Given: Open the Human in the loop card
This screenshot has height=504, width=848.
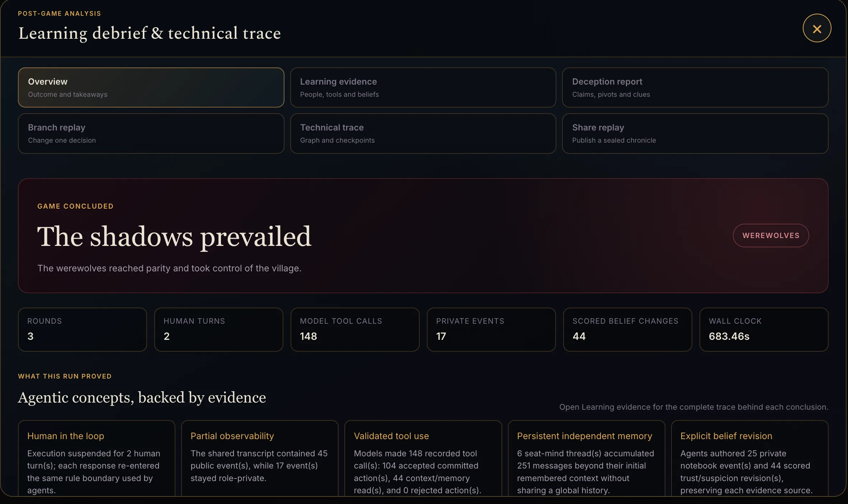Looking at the screenshot, I should [x=96, y=459].
